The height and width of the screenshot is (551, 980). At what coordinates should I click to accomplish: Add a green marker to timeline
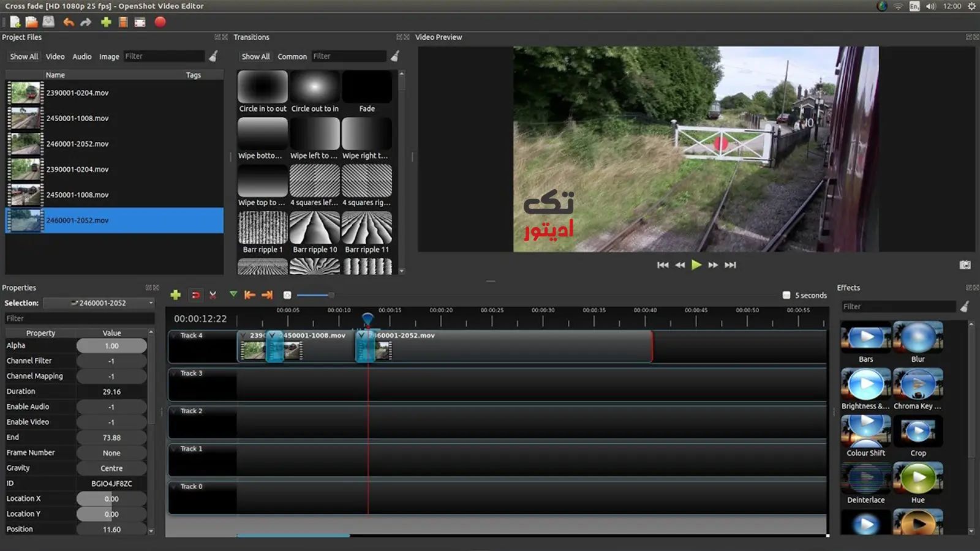(x=233, y=294)
